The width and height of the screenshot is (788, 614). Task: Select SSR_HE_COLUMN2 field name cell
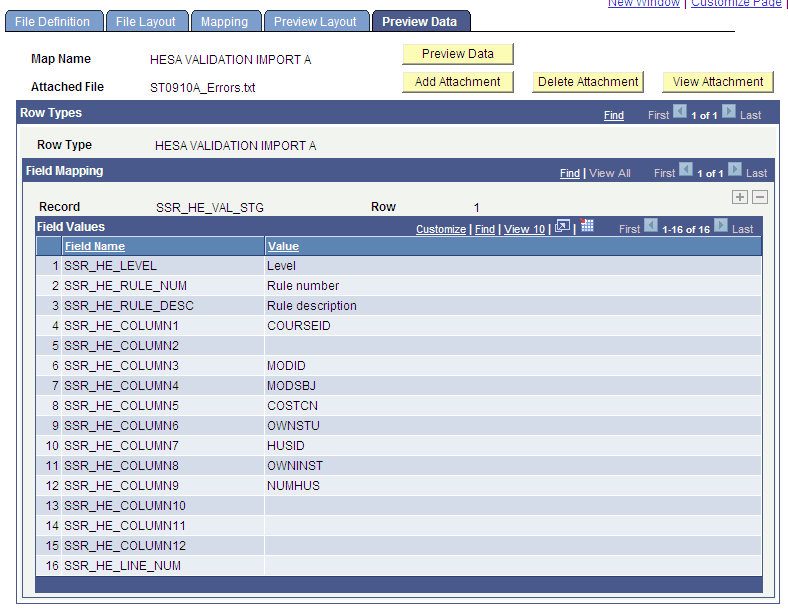click(163, 346)
